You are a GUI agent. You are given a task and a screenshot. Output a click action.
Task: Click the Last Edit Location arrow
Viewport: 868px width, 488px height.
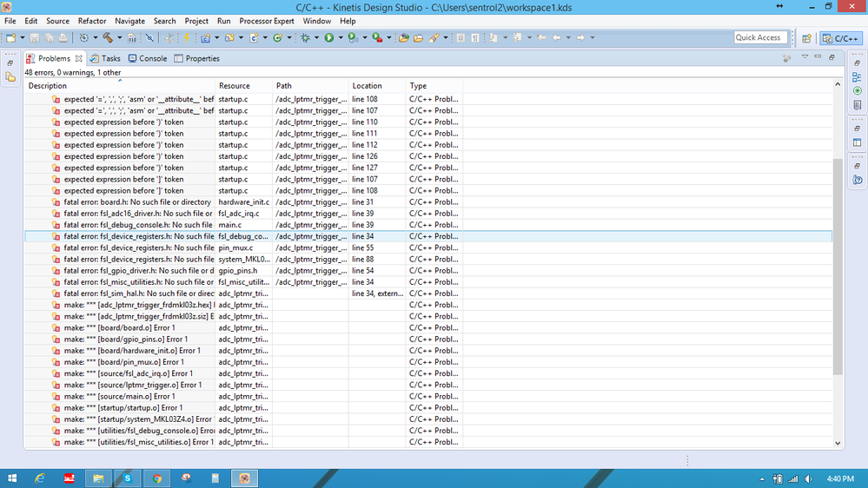541,37
